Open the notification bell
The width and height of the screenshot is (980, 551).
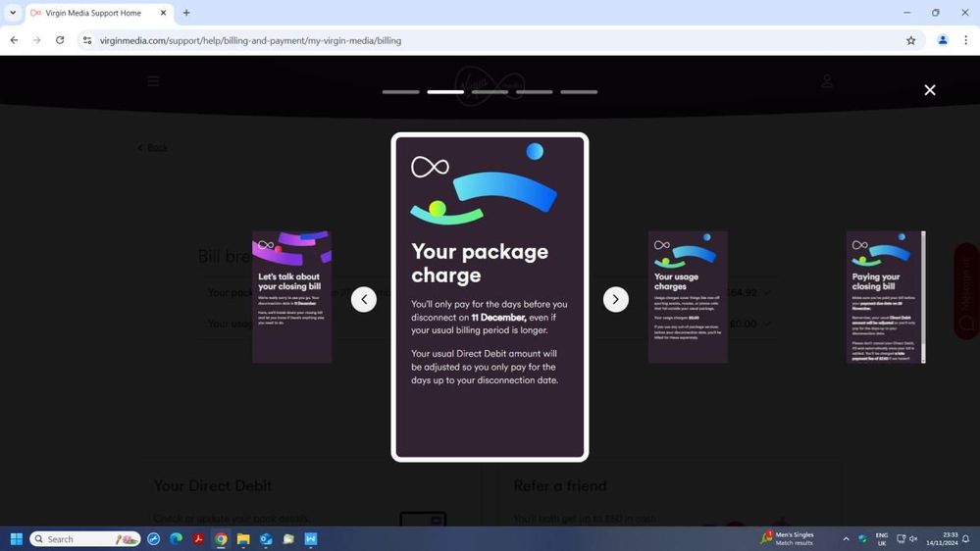[x=965, y=538]
